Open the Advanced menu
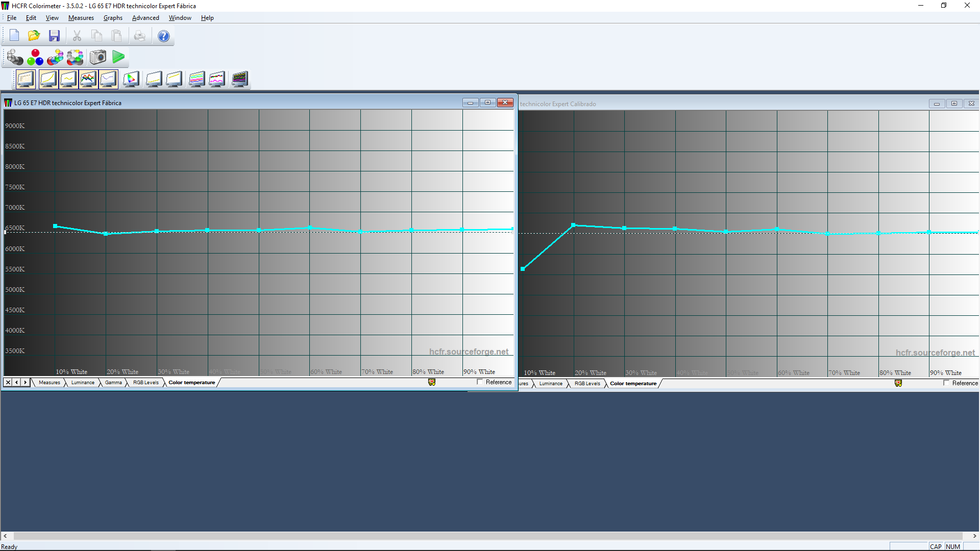This screenshot has width=980, height=551. pos(145,18)
